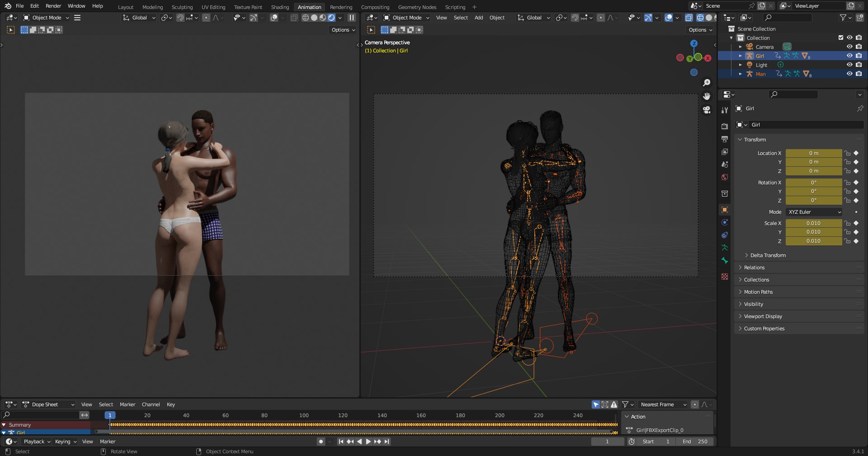Toggle the Scale Z lock
This screenshot has width=868, height=456.
(848, 241)
